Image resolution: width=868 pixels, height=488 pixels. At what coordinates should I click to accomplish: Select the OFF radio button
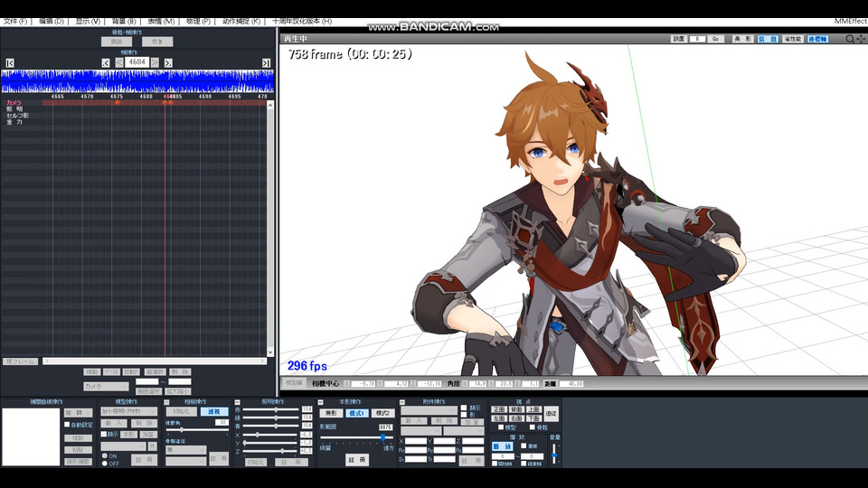pos(105,464)
